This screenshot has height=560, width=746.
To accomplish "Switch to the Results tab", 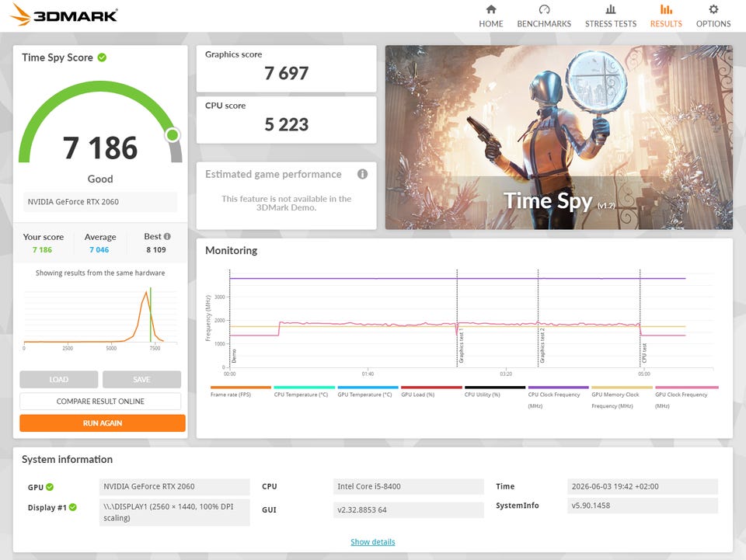I will coord(666,16).
